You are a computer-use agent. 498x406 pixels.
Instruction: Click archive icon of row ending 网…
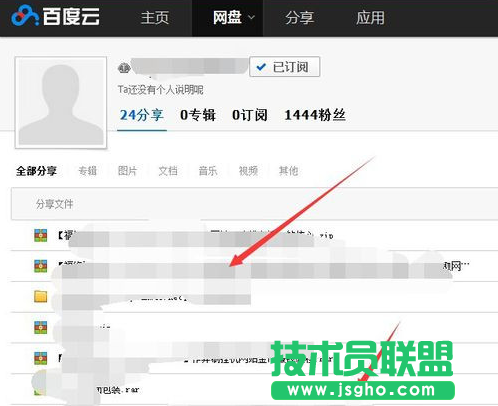pyautogui.click(x=41, y=266)
